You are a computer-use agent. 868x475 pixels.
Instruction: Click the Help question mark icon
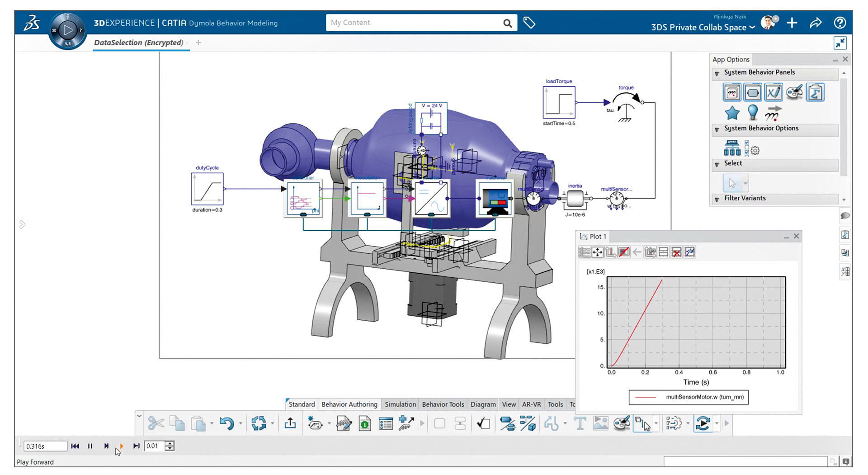840,23
